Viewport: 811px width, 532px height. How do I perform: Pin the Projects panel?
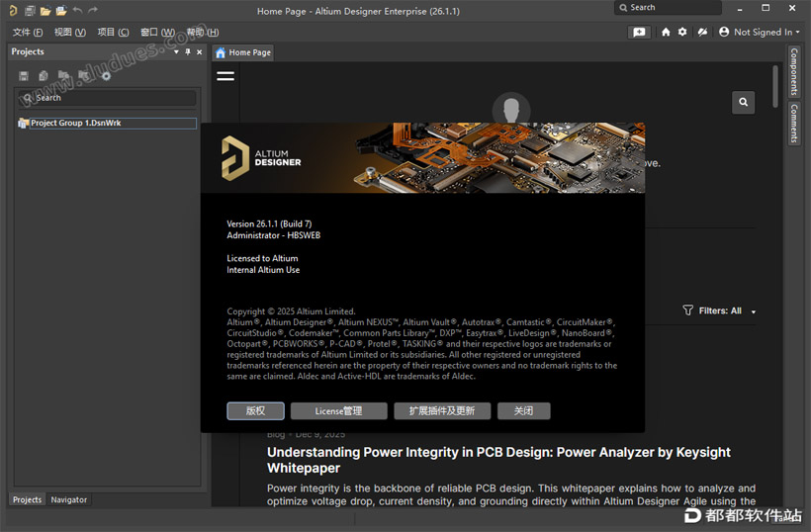point(188,51)
